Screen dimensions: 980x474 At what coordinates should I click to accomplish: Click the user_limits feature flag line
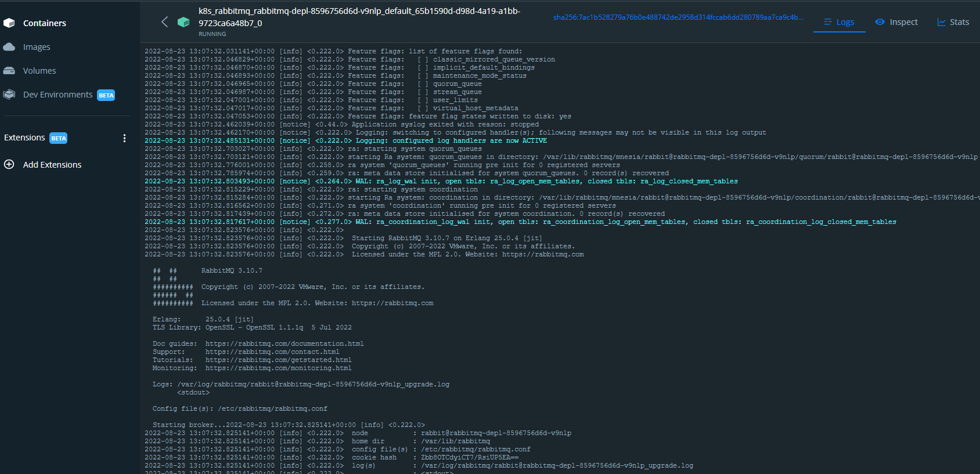311,100
